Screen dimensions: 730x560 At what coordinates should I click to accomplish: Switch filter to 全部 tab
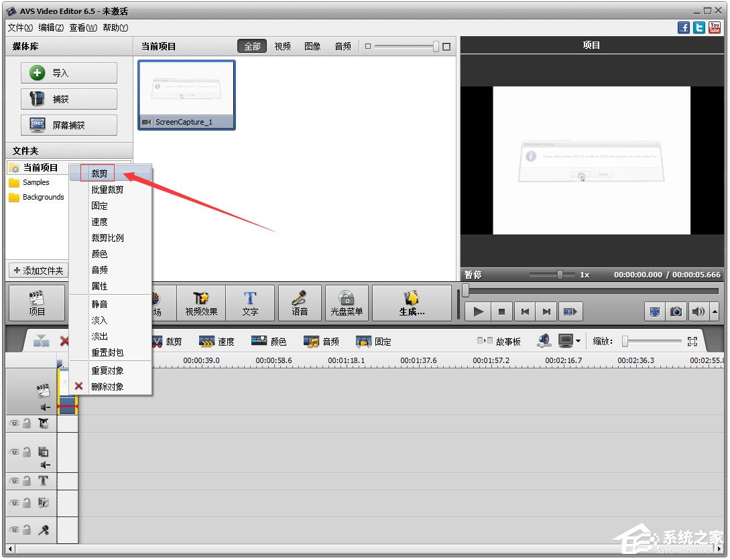[x=252, y=46]
